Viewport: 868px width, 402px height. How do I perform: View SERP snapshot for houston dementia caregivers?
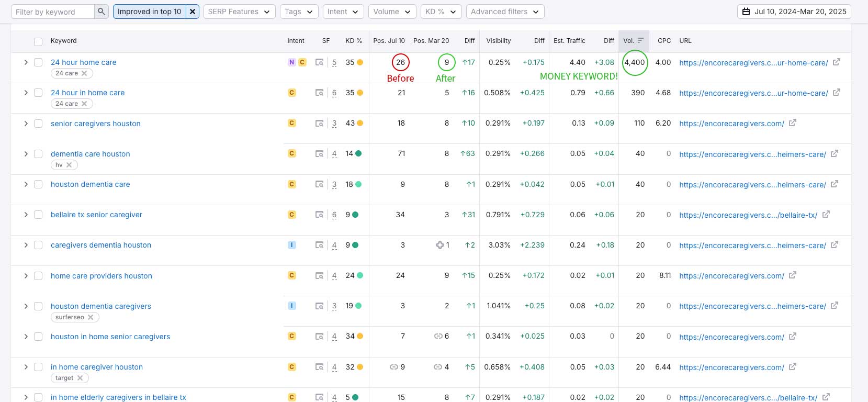(319, 306)
